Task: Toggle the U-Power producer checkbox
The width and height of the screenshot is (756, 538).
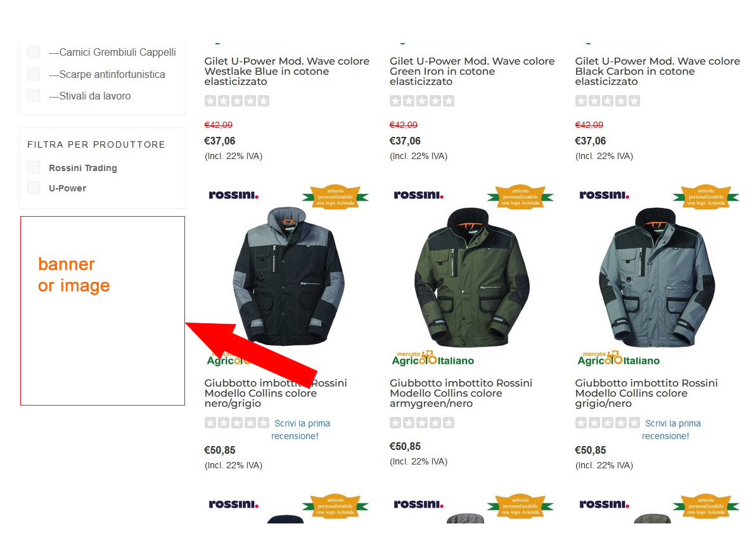Action: point(34,188)
